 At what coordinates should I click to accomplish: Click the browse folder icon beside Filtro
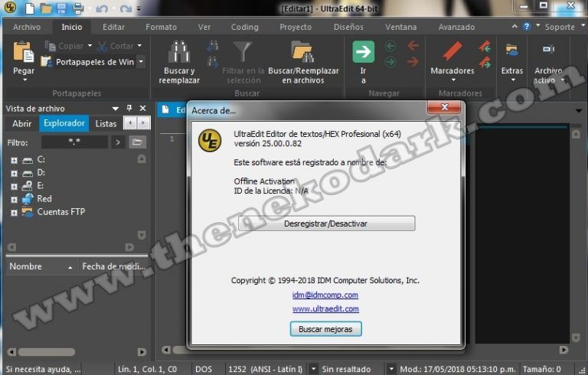[137, 142]
